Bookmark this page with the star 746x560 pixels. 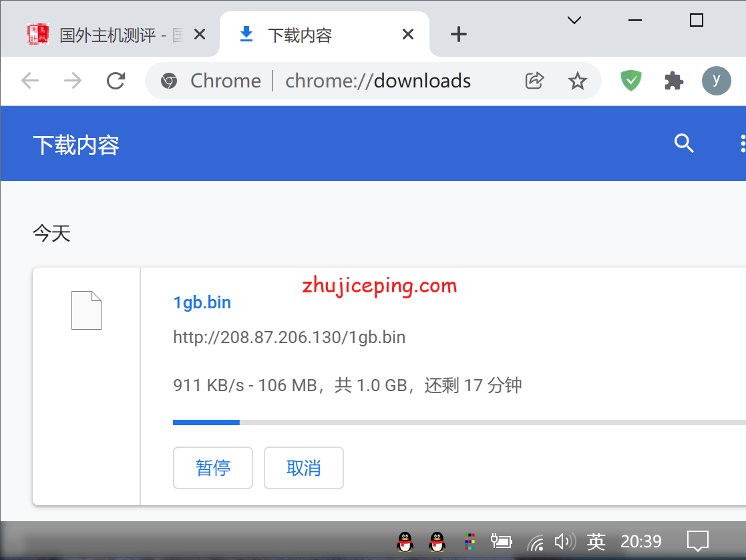tap(577, 81)
